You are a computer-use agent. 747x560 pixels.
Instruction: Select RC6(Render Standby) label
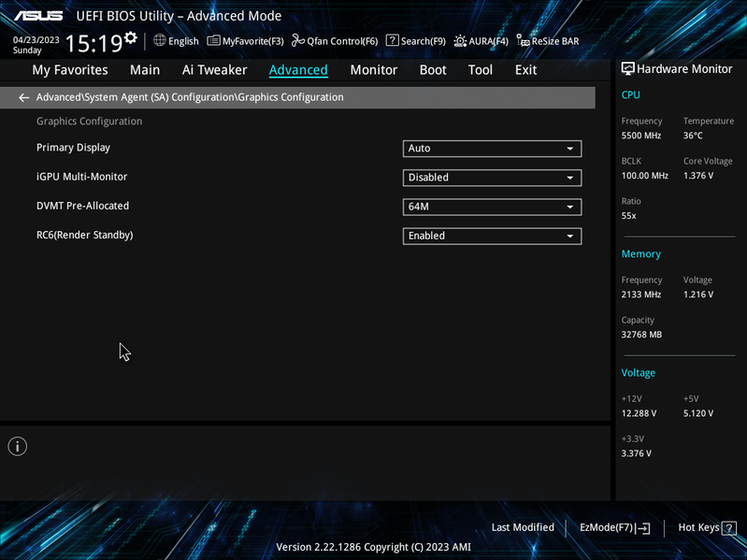click(85, 235)
